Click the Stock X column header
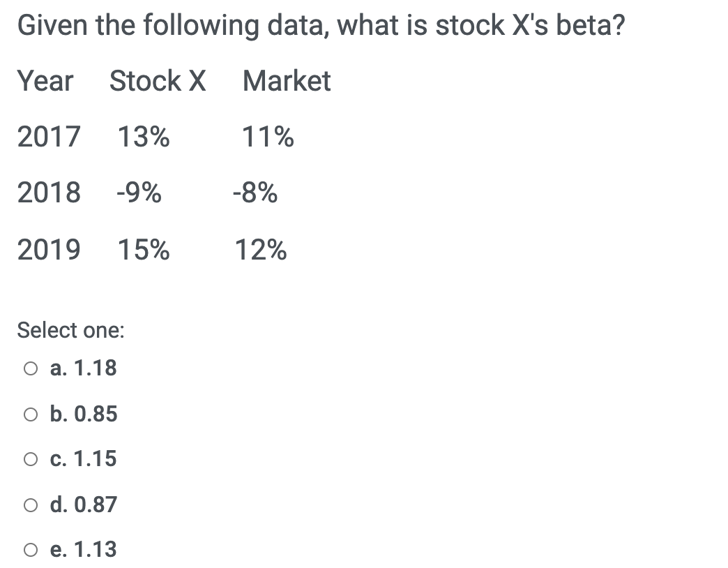728x568 pixels. coord(158,82)
